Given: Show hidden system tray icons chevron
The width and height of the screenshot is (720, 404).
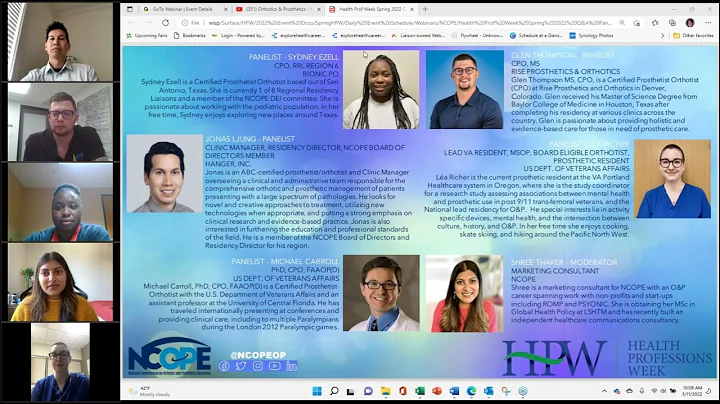Looking at the screenshot, I should pos(604,391).
